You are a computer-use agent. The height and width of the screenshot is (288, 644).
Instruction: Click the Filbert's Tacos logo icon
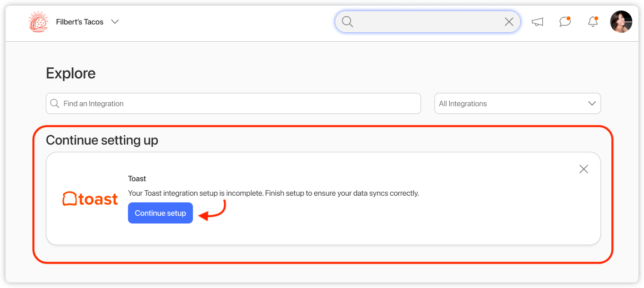(x=38, y=22)
